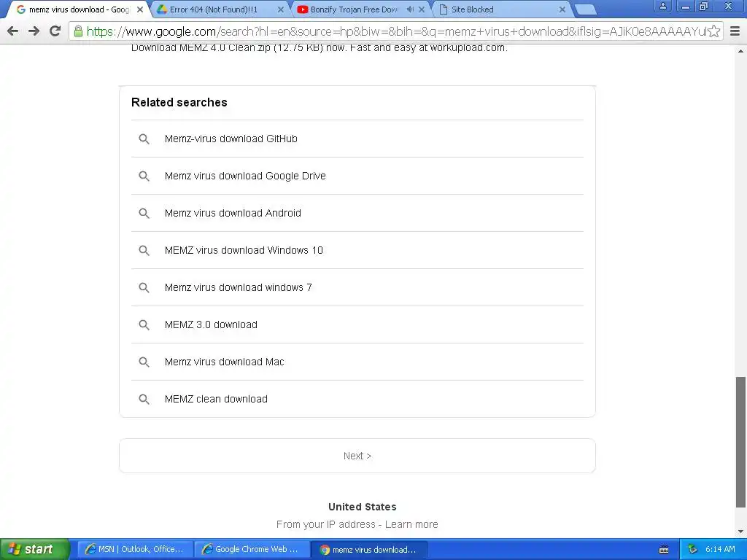Open MEMZ virus download Windows 10 search
Image resolution: width=747 pixels, height=560 pixels.
[357, 250]
